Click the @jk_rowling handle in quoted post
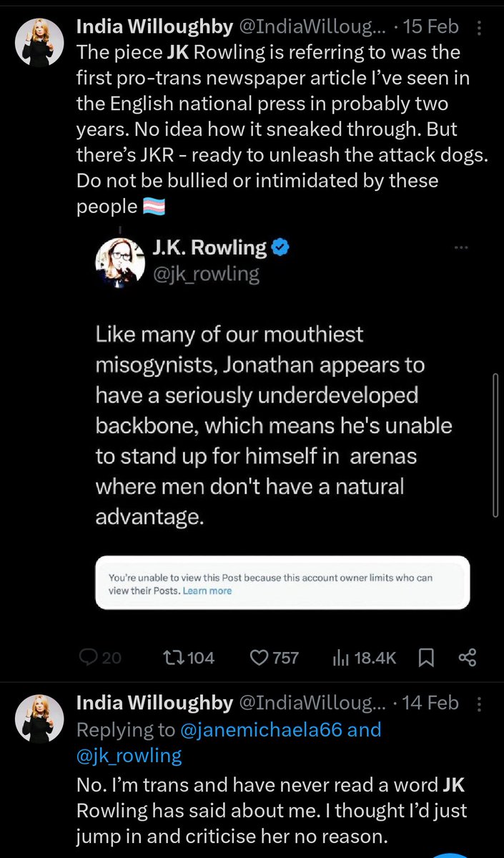This screenshot has height=858, width=504. click(206, 274)
